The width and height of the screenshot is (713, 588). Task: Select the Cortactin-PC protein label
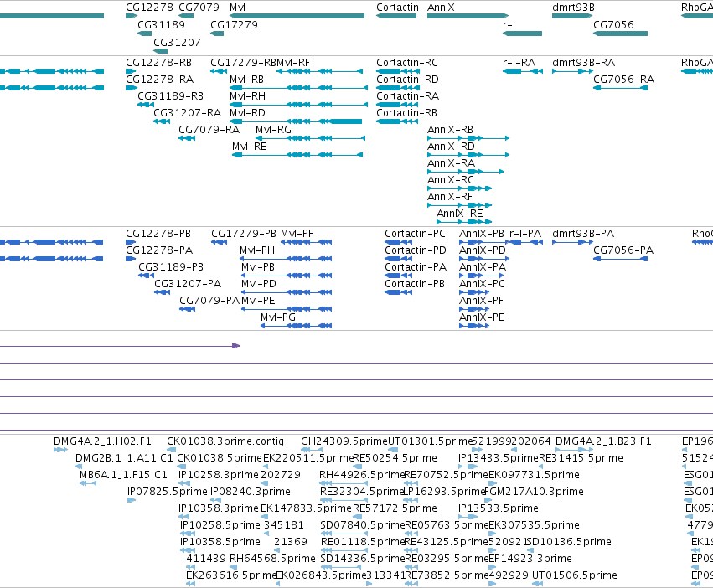point(415,234)
